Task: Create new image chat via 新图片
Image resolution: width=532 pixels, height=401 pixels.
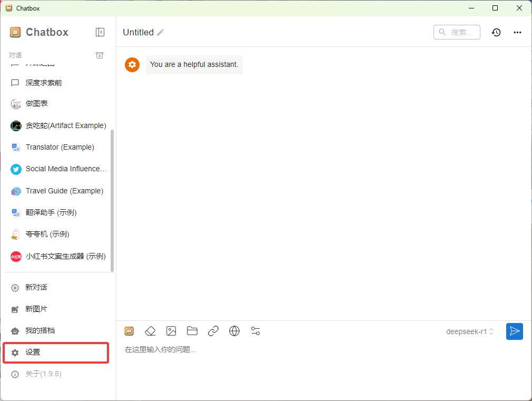Action: (58, 309)
